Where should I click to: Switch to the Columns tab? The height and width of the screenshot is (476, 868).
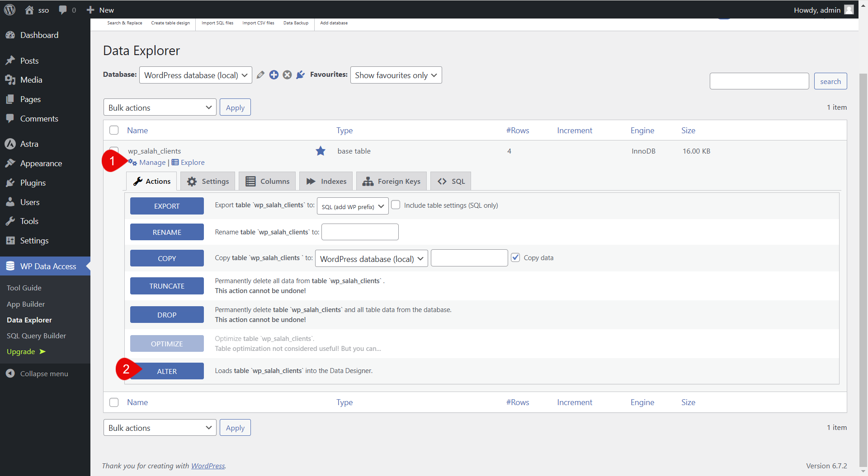tap(267, 181)
